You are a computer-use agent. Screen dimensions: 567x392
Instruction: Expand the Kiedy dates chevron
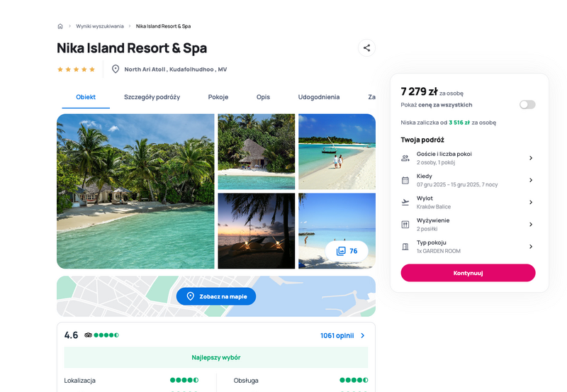(x=531, y=180)
